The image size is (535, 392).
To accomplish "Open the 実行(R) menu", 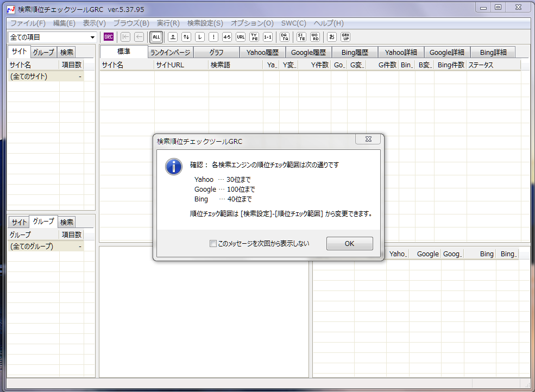I will pos(168,23).
